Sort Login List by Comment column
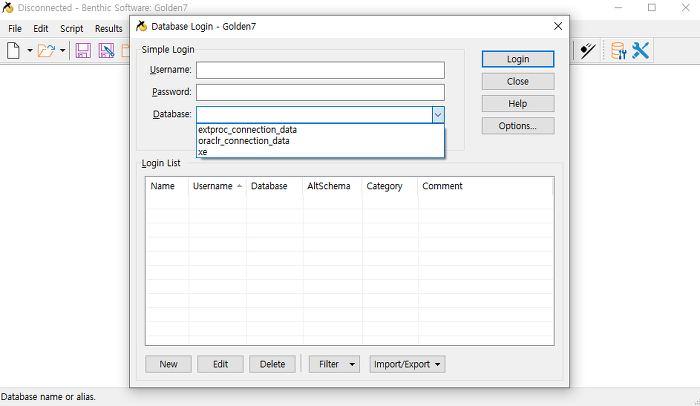This screenshot has height=406, width=700. (485, 186)
